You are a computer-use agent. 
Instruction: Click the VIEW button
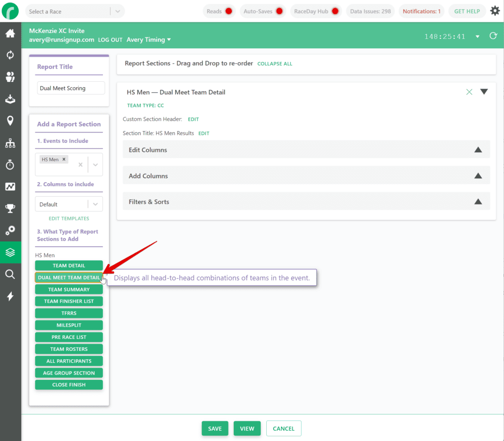pyautogui.click(x=247, y=429)
